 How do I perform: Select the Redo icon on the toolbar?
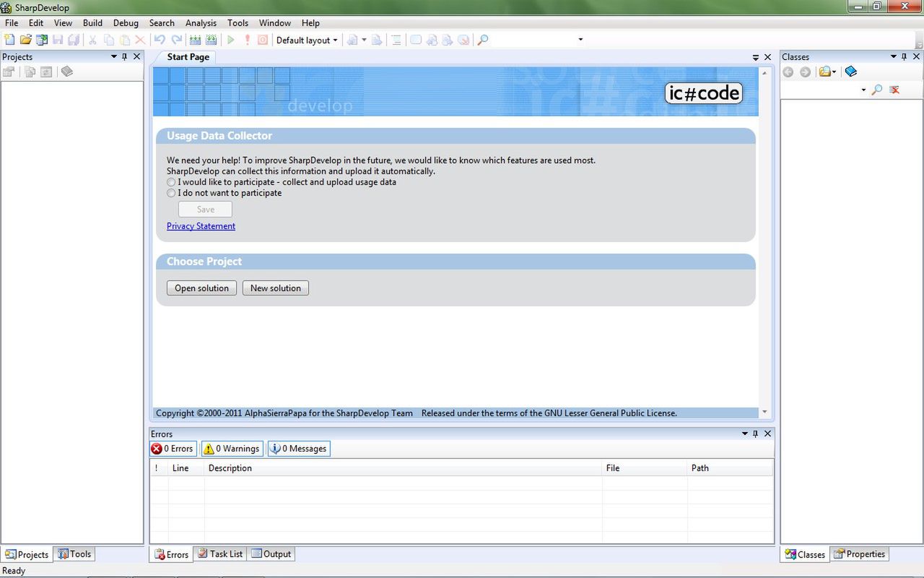click(x=177, y=40)
